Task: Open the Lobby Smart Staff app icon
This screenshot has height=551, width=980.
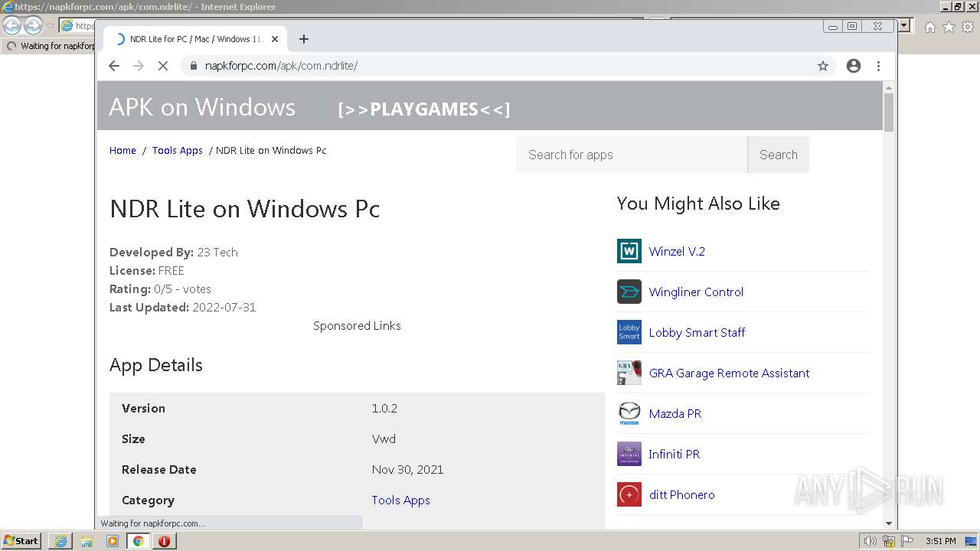Action: pos(629,332)
